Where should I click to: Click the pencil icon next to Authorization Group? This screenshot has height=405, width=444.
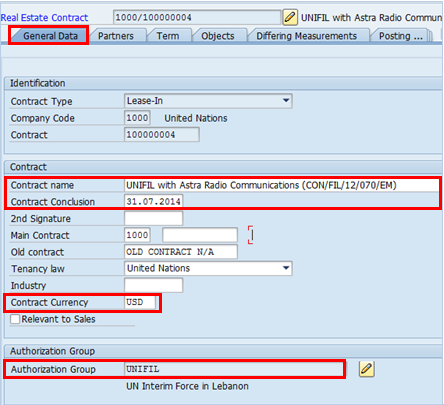point(366,369)
